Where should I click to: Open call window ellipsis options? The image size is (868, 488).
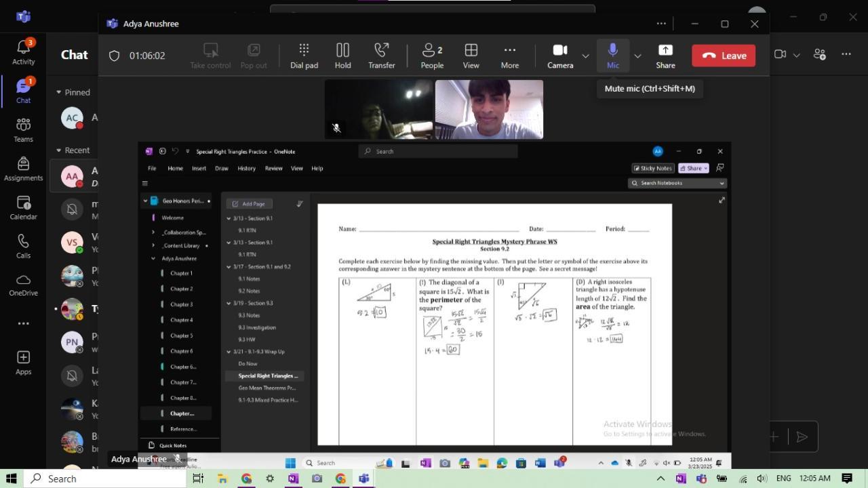click(x=661, y=24)
